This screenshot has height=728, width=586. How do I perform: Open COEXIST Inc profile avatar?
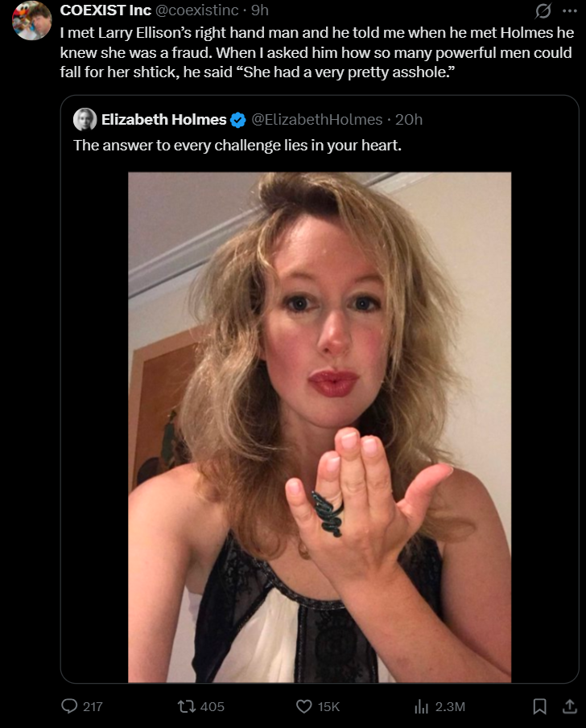pos(32,20)
